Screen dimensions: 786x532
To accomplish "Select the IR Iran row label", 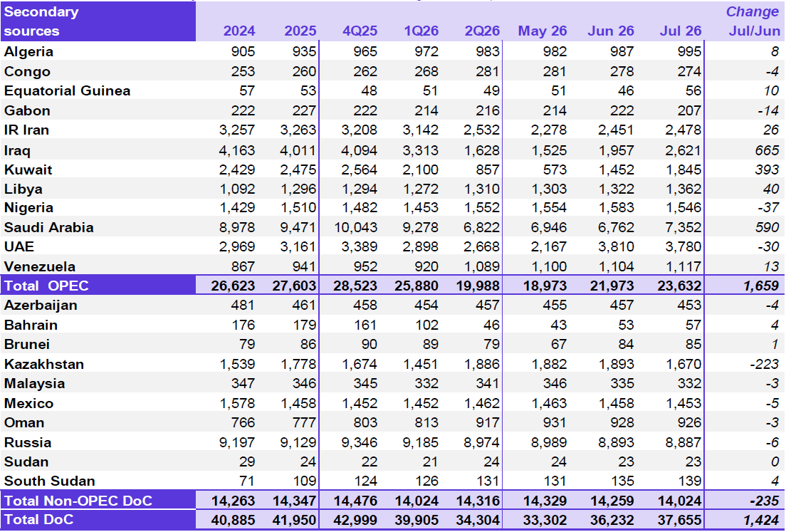I will (x=26, y=130).
